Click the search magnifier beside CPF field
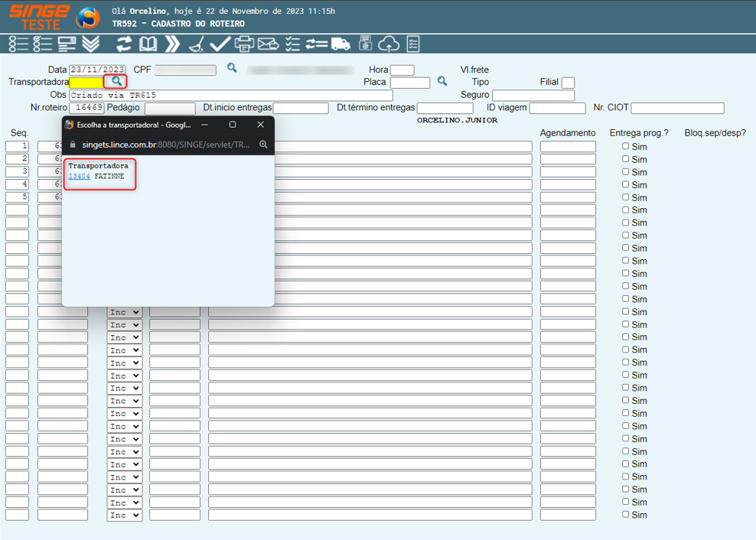The width and height of the screenshot is (756, 540). click(x=232, y=68)
